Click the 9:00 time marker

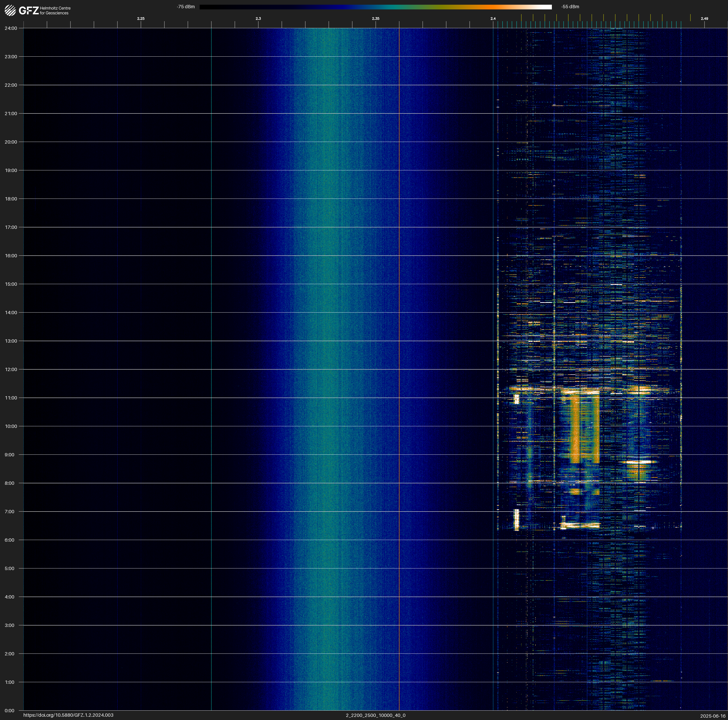point(9,455)
